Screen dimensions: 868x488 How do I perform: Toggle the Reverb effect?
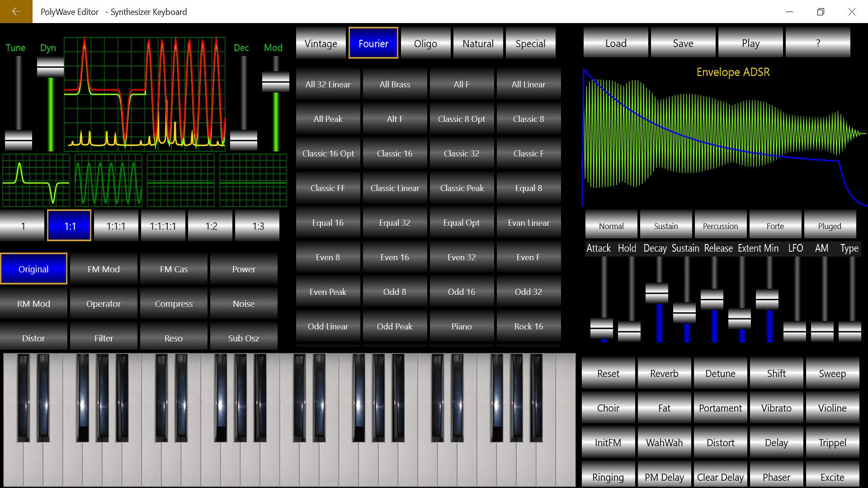point(664,373)
